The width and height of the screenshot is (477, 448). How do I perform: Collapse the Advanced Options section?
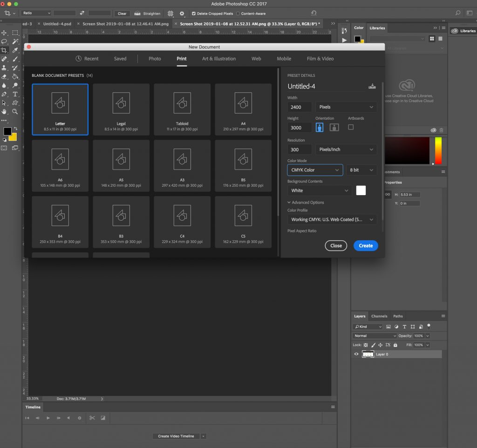tap(305, 202)
